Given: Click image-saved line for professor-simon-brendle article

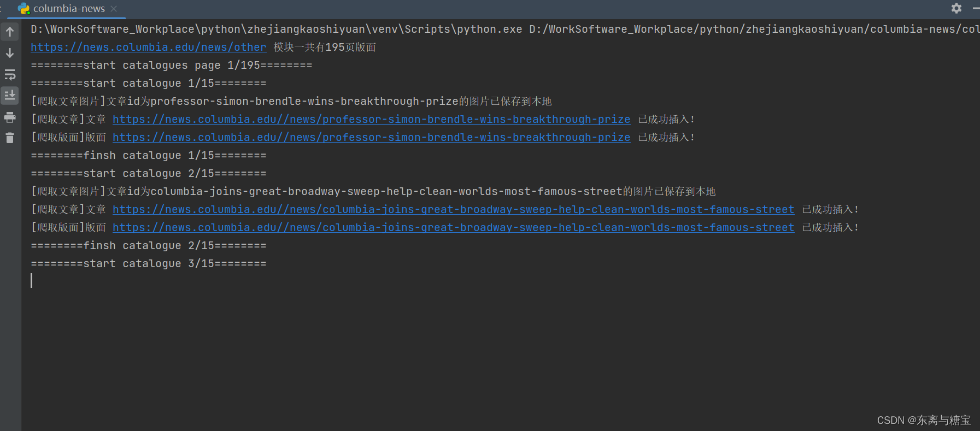Looking at the screenshot, I should 291,102.
